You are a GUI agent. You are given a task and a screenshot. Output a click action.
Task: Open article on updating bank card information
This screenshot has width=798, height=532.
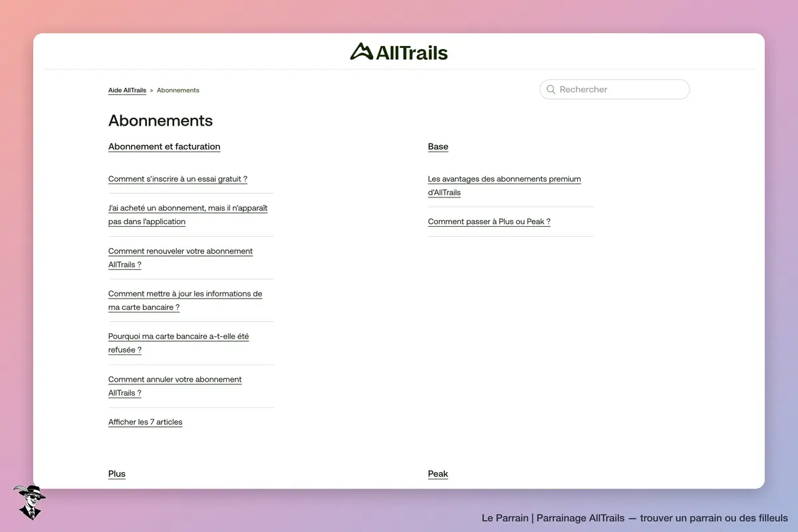tap(186, 301)
